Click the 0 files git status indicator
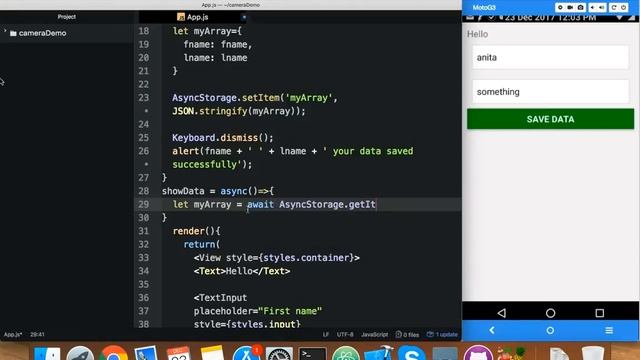Screen dimensions: 640x360 (x=407, y=334)
